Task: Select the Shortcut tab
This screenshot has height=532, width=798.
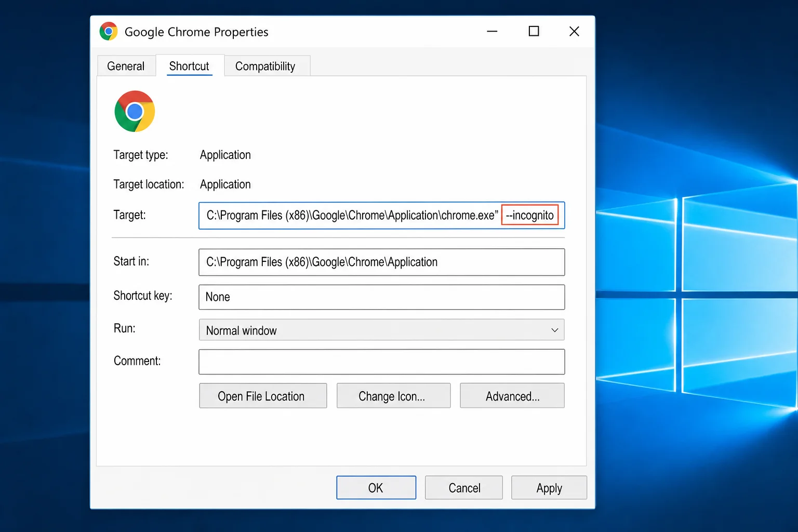Action: (189, 66)
